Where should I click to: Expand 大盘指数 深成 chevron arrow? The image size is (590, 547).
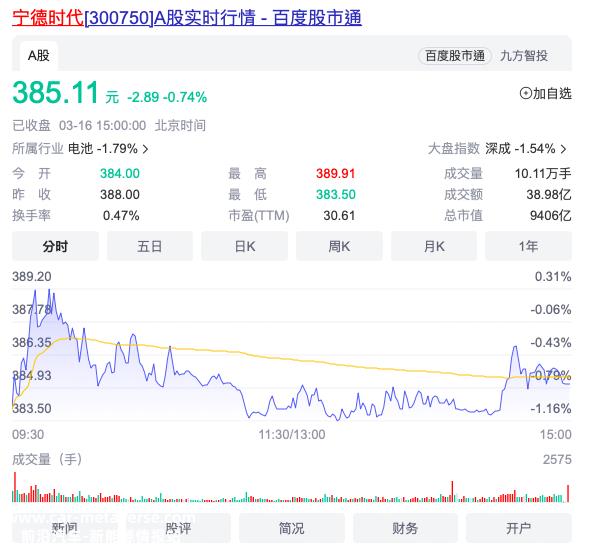coord(563,149)
